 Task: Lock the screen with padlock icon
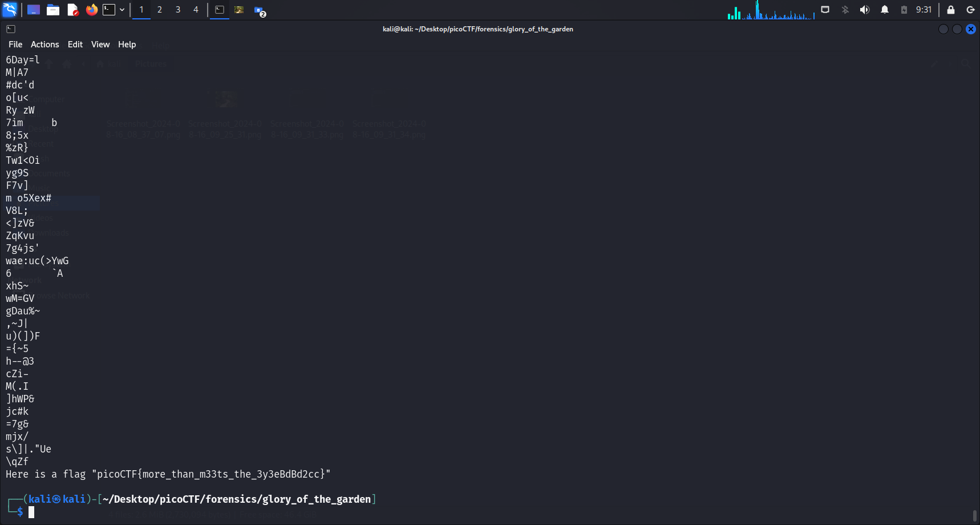(x=951, y=10)
